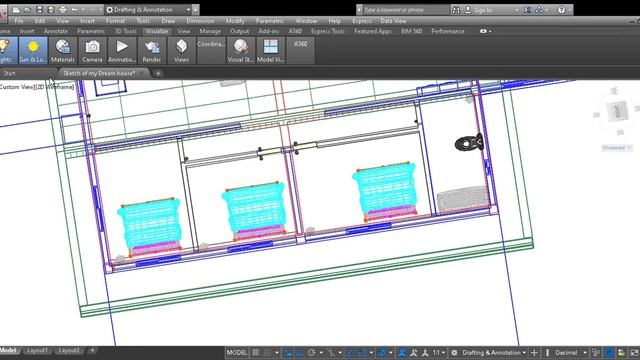Toggle auto-scale annotation icon
The width and height of the screenshot is (640, 360).
(x=413, y=353)
